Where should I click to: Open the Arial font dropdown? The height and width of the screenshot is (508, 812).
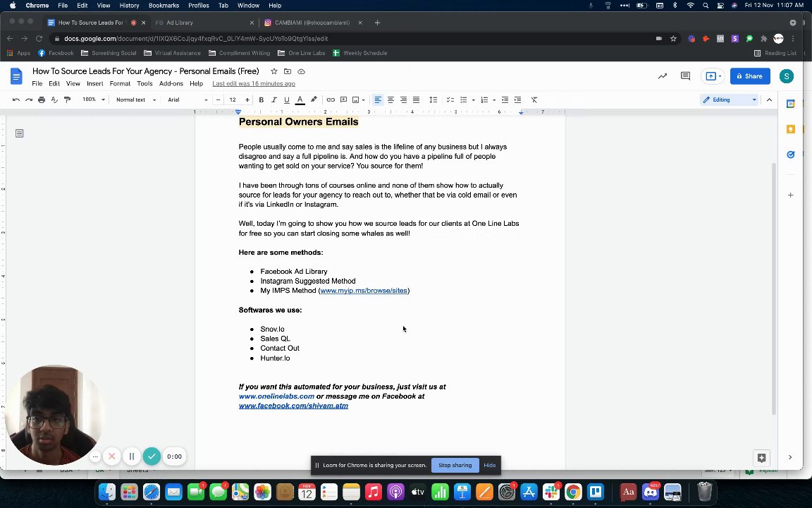(187, 99)
